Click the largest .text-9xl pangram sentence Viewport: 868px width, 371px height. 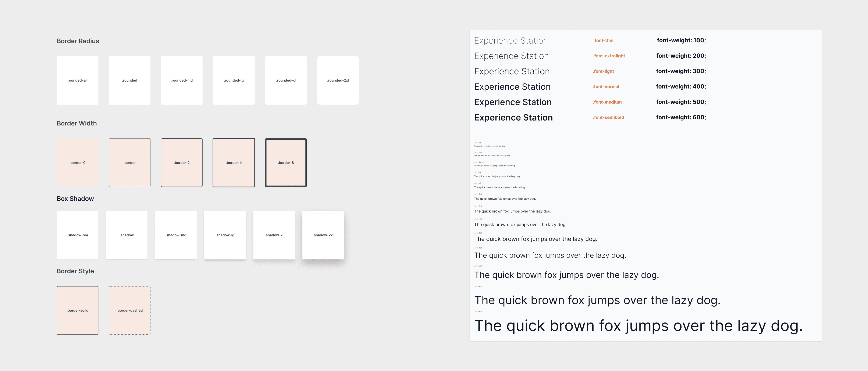[x=638, y=325]
